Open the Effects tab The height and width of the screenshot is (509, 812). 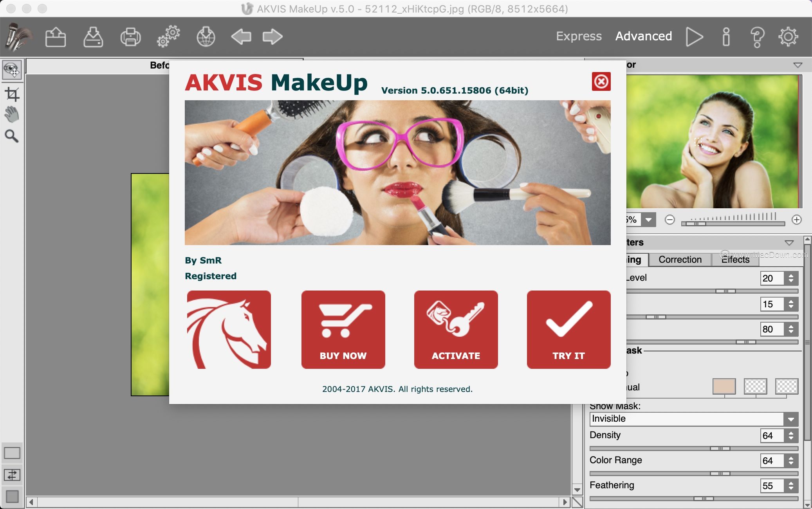point(735,260)
